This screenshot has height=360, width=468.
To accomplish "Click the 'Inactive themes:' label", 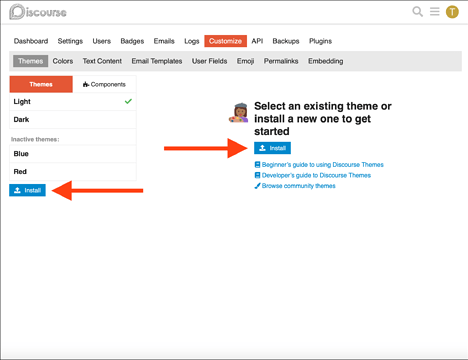I will [x=35, y=139].
